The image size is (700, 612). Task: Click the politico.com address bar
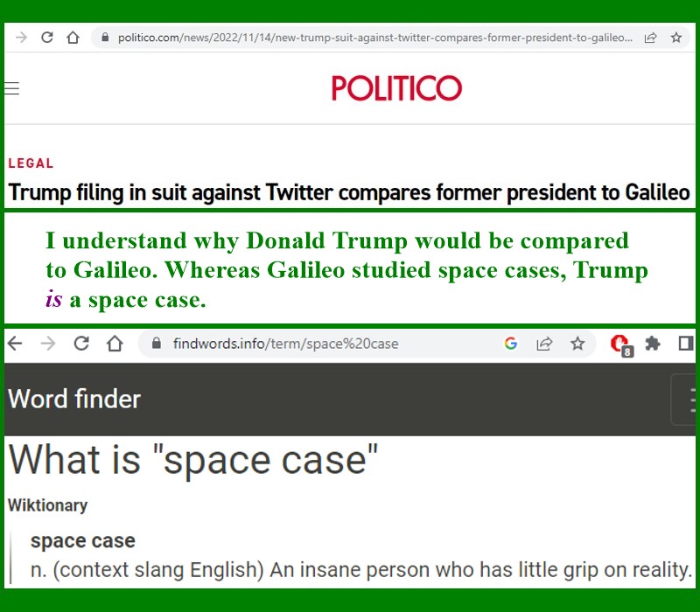click(367, 38)
